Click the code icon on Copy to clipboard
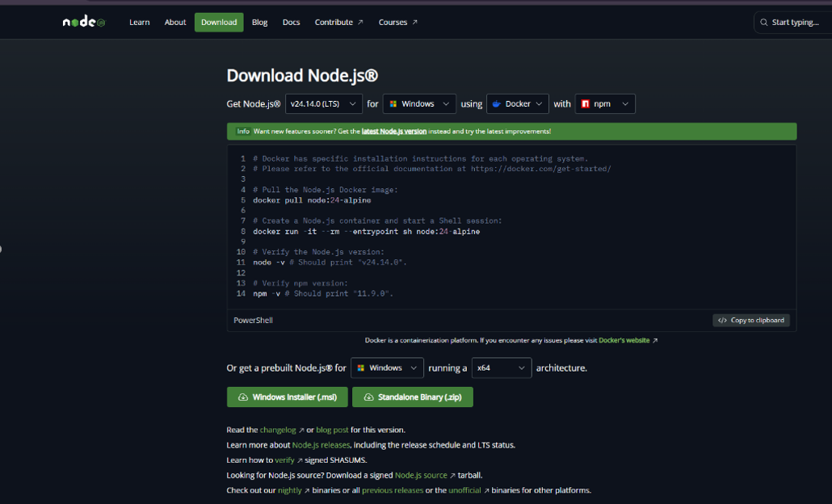Viewport: 832px width, 504px height. pos(722,321)
